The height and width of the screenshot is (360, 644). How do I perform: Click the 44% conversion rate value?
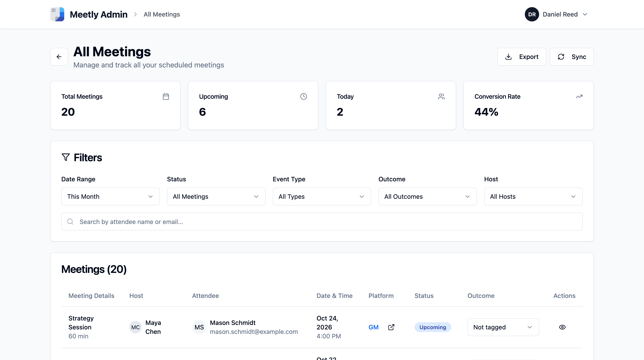point(486,112)
